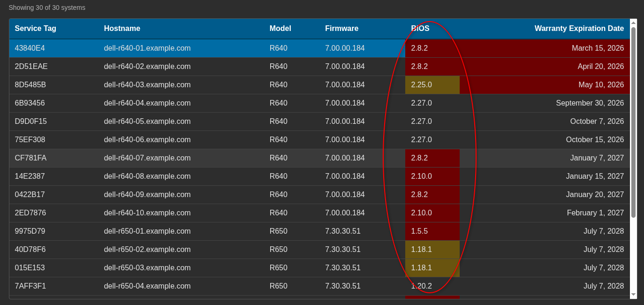Image resolution: width=644 pixels, height=305 pixels.
Task: Select service tag 43840E4
Action: click(30, 48)
